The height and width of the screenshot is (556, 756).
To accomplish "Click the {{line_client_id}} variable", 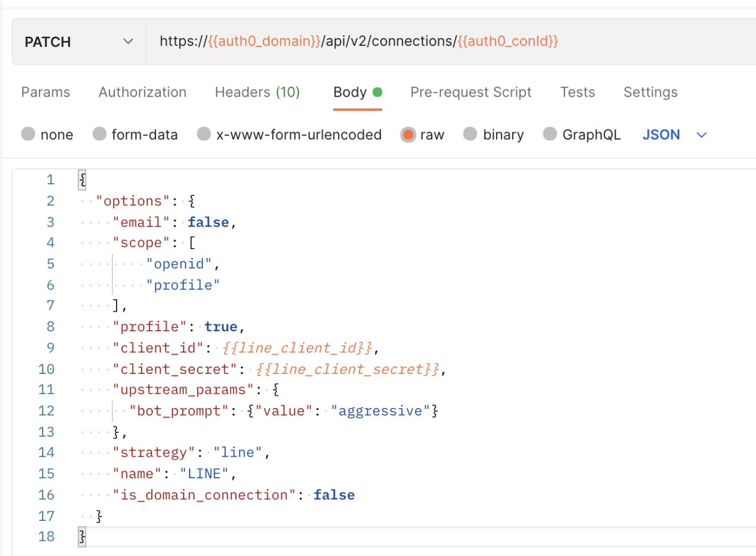I will tap(297, 348).
